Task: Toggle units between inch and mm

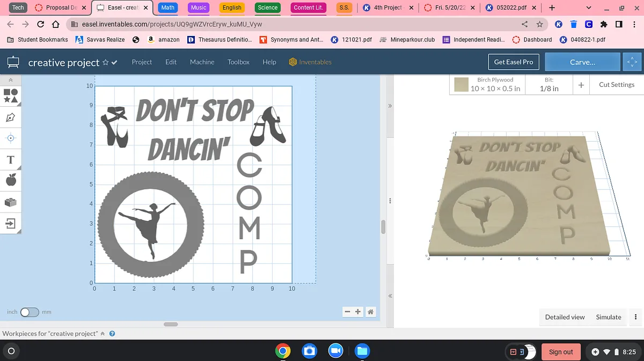Action: pyautogui.click(x=30, y=312)
